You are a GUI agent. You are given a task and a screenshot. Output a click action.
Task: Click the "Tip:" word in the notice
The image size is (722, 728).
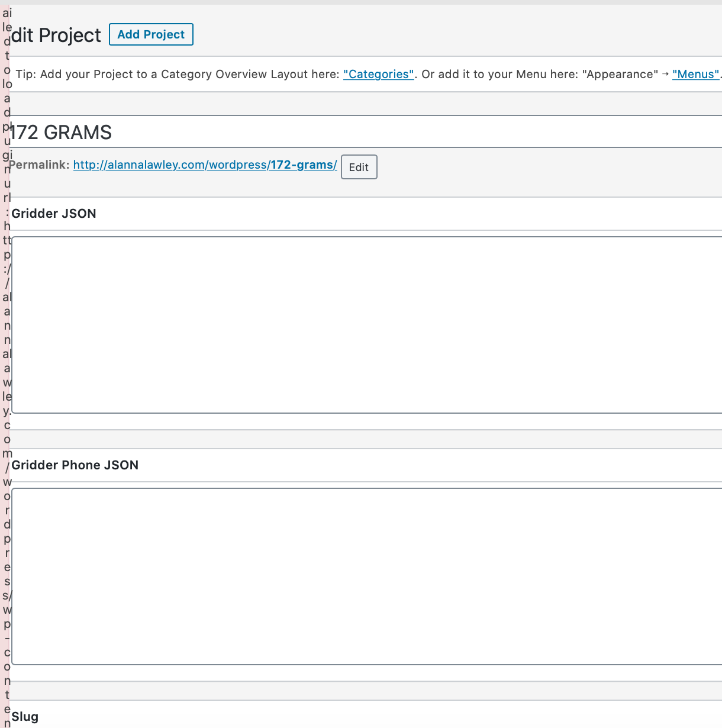[25, 74]
